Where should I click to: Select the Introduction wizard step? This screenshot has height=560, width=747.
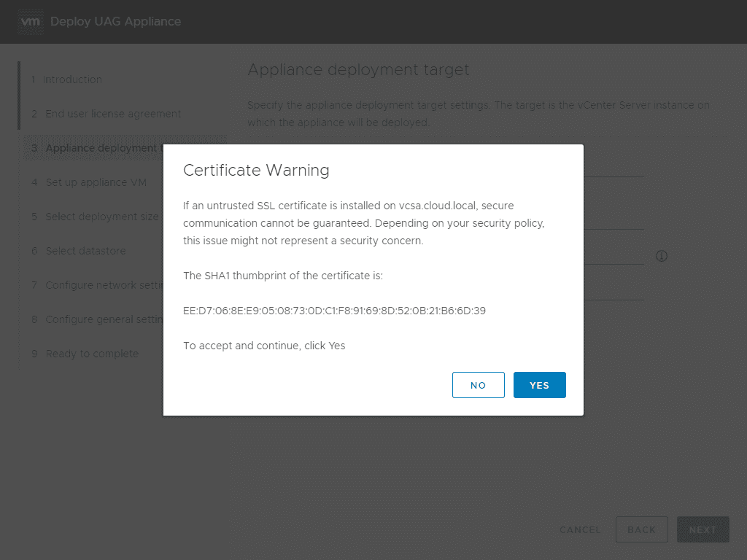click(72, 79)
